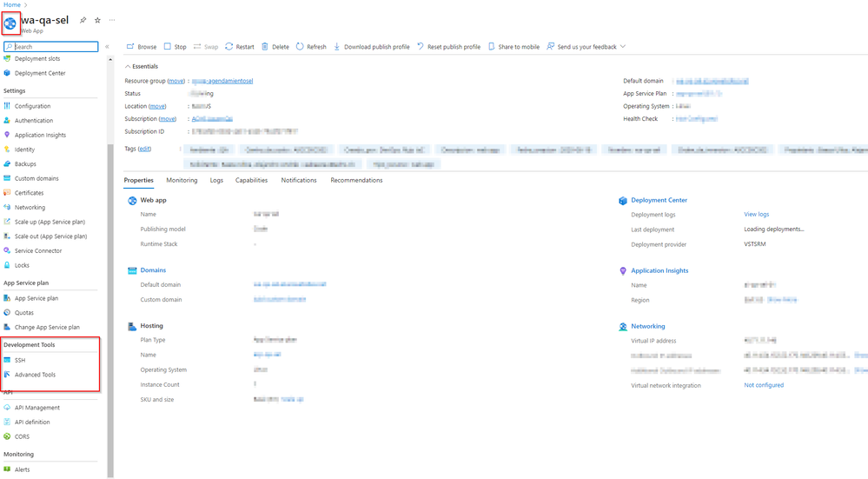Click the Tags edit link
The image size is (868, 479).
(x=144, y=149)
